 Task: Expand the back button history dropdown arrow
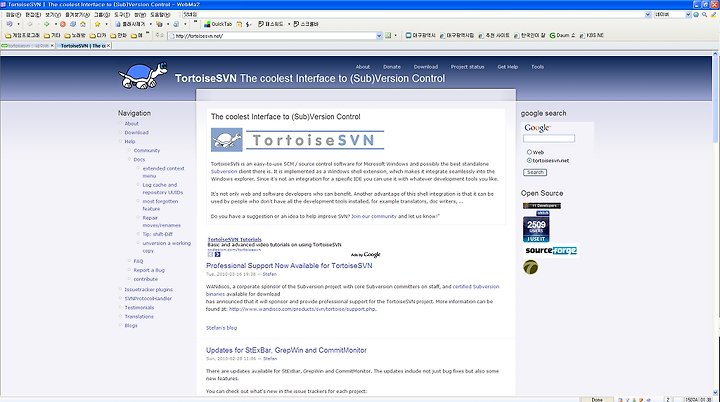click(39, 24)
